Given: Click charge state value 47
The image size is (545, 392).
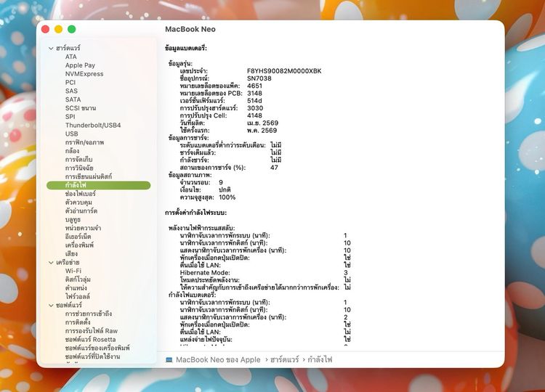Looking at the screenshot, I should (274, 168).
